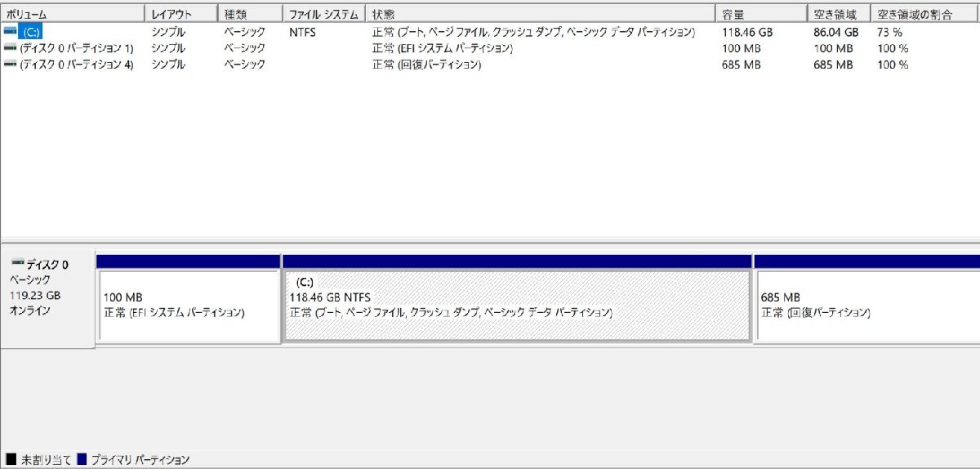Sort by 種類 column header

click(251, 15)
